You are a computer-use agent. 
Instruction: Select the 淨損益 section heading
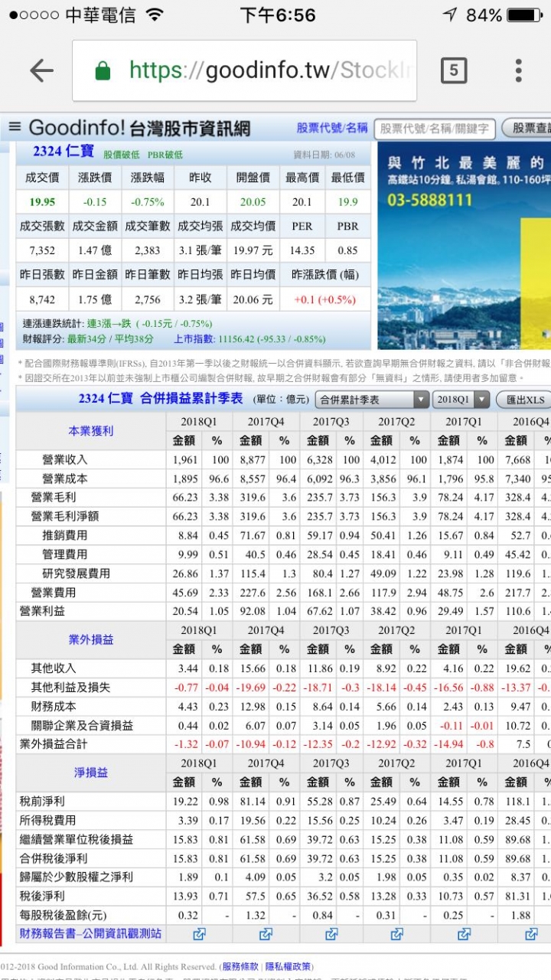click(x=91, y=773)
